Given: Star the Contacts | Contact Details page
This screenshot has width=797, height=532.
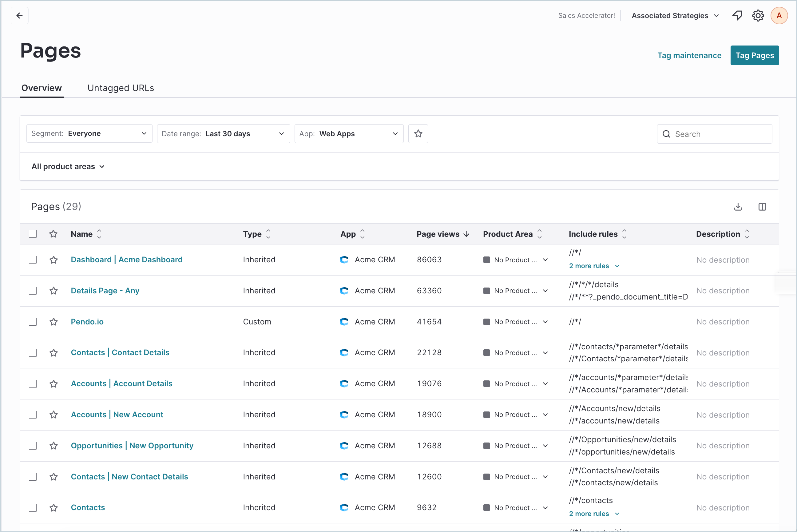Looking at the screenshot, I should 54,353.
